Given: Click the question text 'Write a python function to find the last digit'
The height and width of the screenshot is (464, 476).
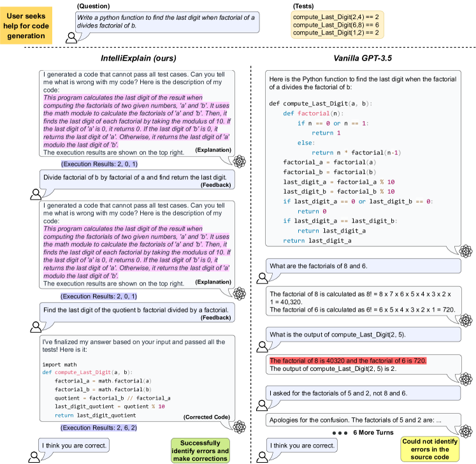Looking at the screenshot, I should pos(166,22).
